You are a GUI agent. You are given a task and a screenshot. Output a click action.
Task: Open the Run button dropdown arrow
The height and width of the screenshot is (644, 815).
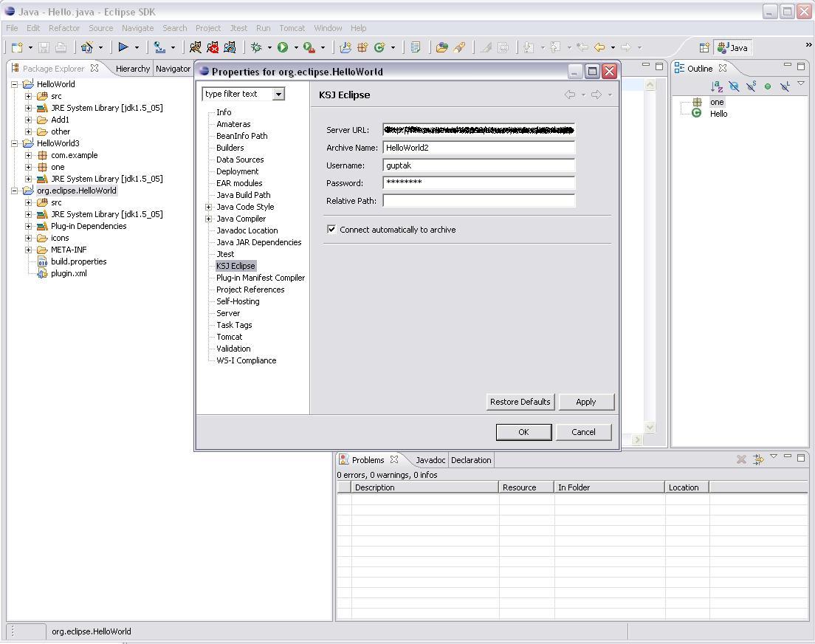click(x=296, y=48)
